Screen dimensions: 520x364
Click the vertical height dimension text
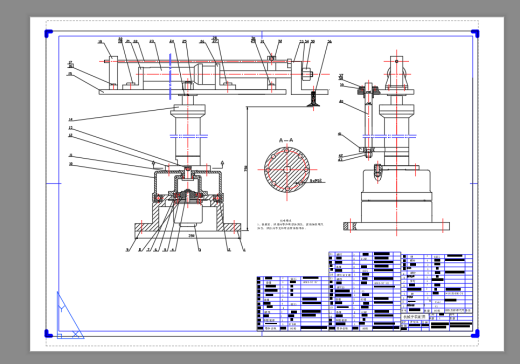[x=246, y=168]
